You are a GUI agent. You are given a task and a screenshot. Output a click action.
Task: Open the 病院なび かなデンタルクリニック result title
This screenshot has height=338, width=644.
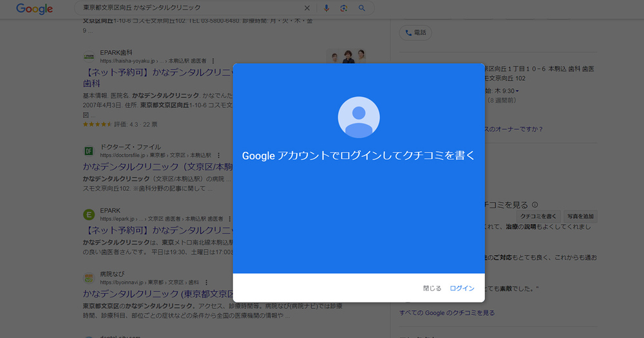[x=158, y=293]
